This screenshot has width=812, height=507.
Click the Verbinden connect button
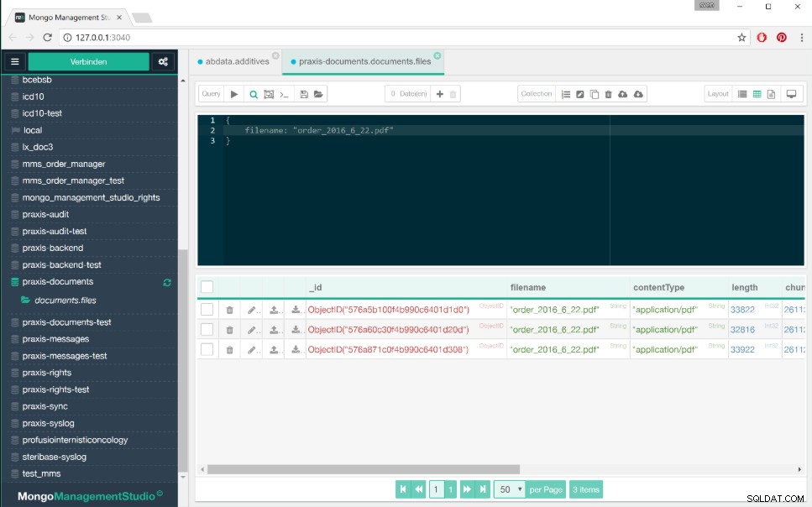[x=88, y=61]
